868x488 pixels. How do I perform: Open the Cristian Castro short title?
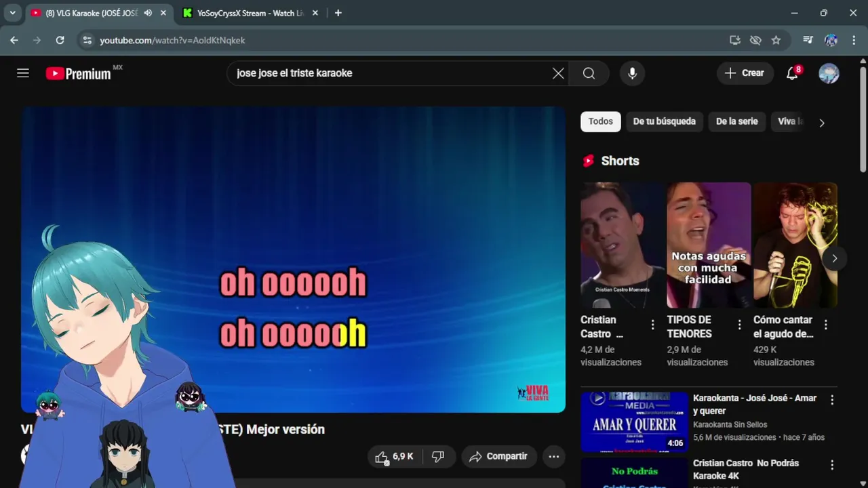click(x=601, y=327)
